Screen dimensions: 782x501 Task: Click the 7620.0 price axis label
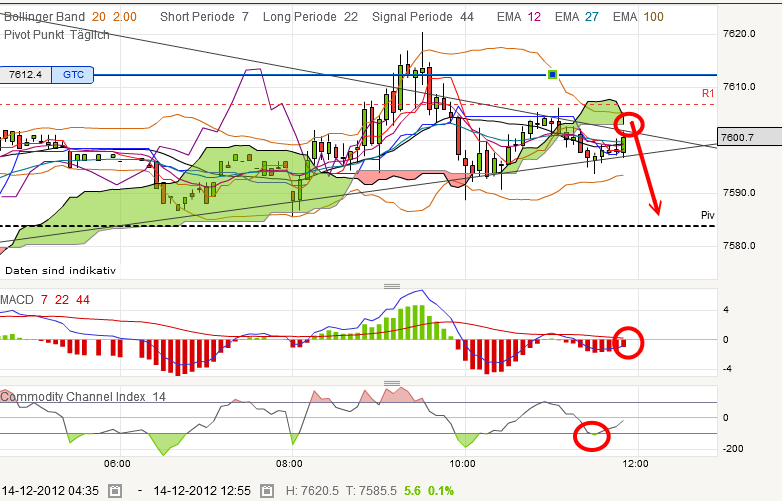[739, 34]
